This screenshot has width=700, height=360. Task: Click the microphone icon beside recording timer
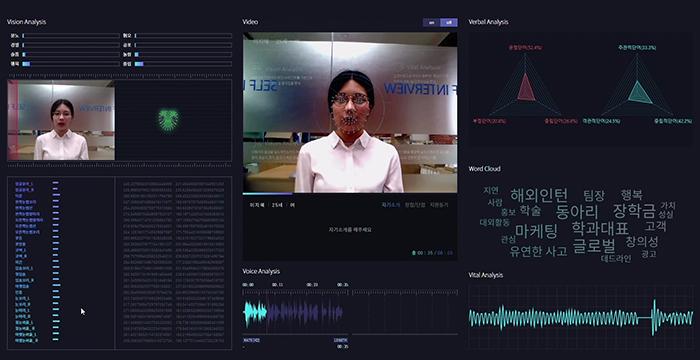(414, 253)
